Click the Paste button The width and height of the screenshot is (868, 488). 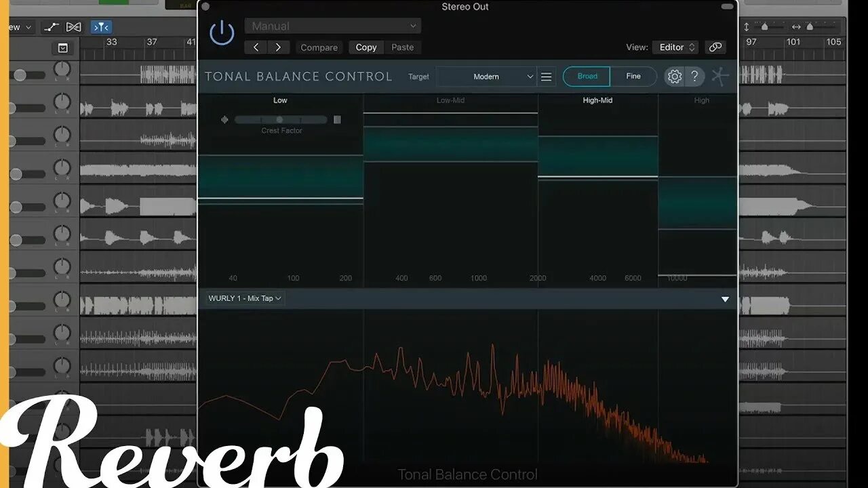click(x=402, y=47)
